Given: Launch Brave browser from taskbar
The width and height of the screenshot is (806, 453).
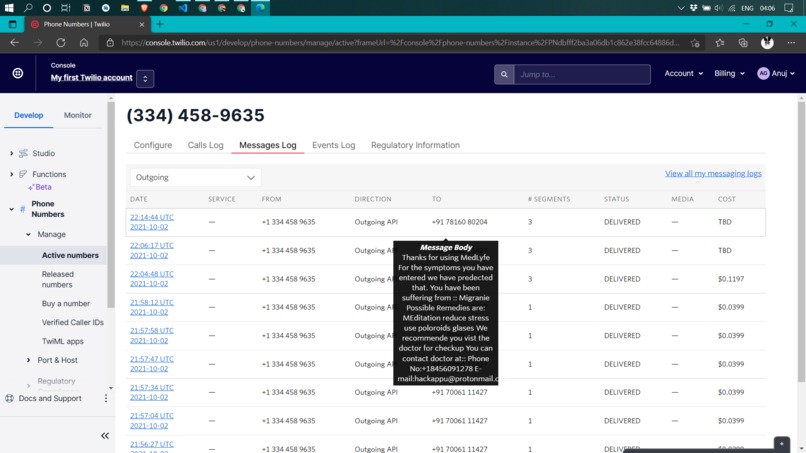Looking at the screenshot, I should pos(144,8).
